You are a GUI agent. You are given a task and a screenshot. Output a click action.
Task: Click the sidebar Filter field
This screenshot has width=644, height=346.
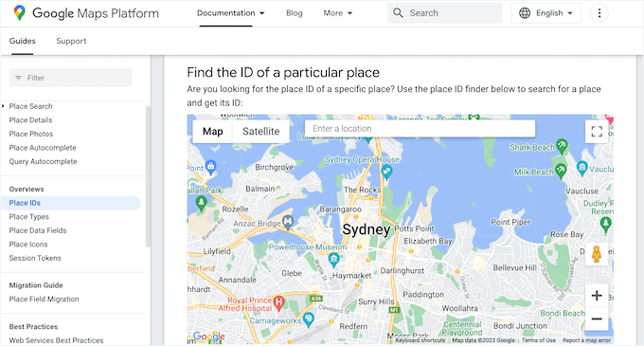[x=70, y=78]
